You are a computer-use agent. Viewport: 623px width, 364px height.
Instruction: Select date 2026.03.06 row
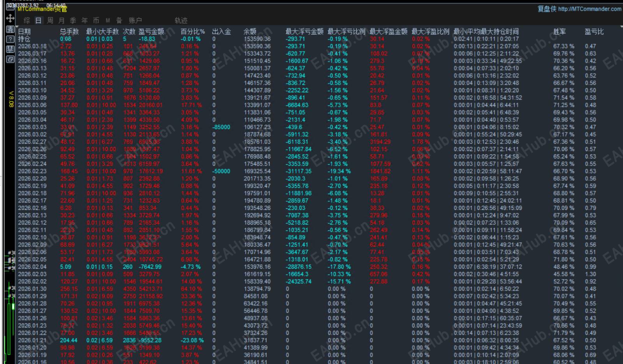click(32, 105)
